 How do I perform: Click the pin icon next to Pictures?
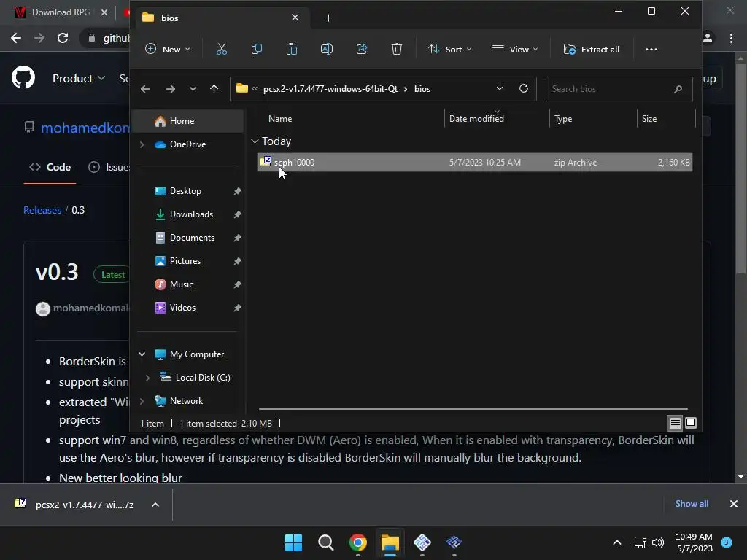point(237,261)
